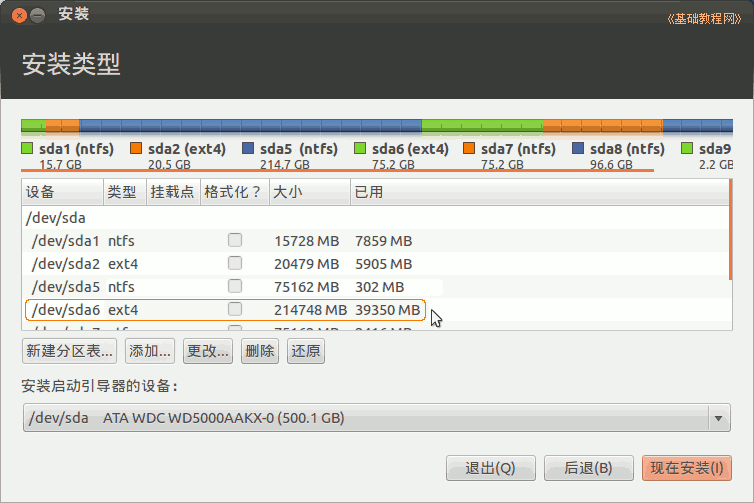Image resolution: width=754 pixels, height=503 pixels.
Task: Click the 39350 MB used cell
Action: click(x=388, y=310)
